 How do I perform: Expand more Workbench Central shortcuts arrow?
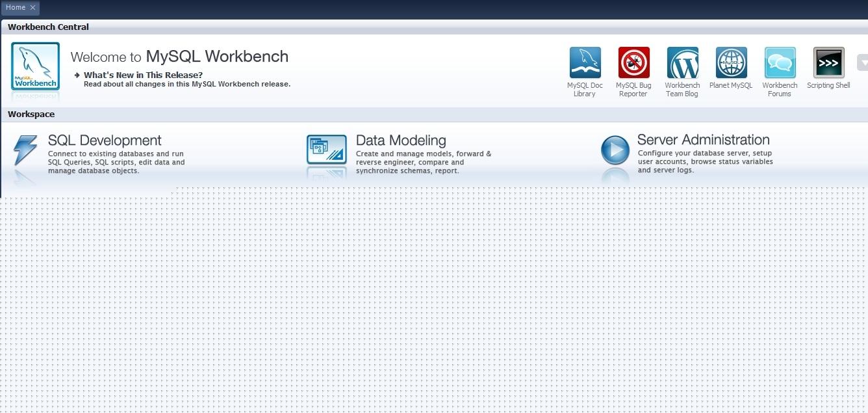862,63
